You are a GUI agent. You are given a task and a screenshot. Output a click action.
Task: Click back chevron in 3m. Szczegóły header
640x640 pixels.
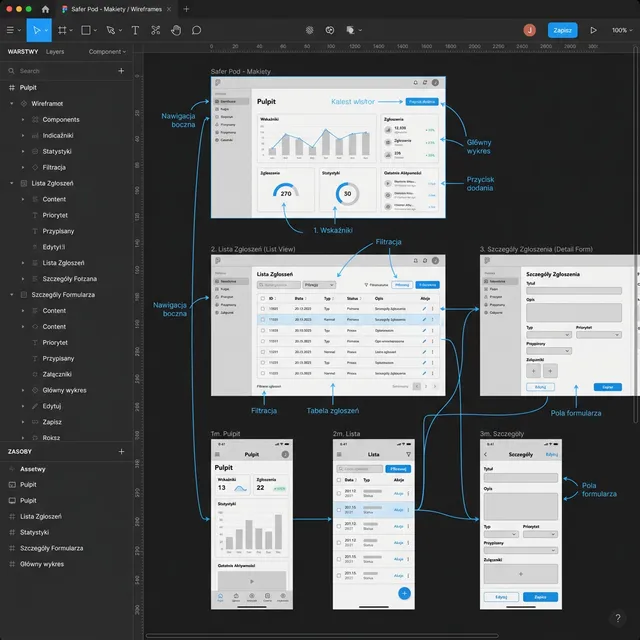pyautogui.click(x=486, y=454)
